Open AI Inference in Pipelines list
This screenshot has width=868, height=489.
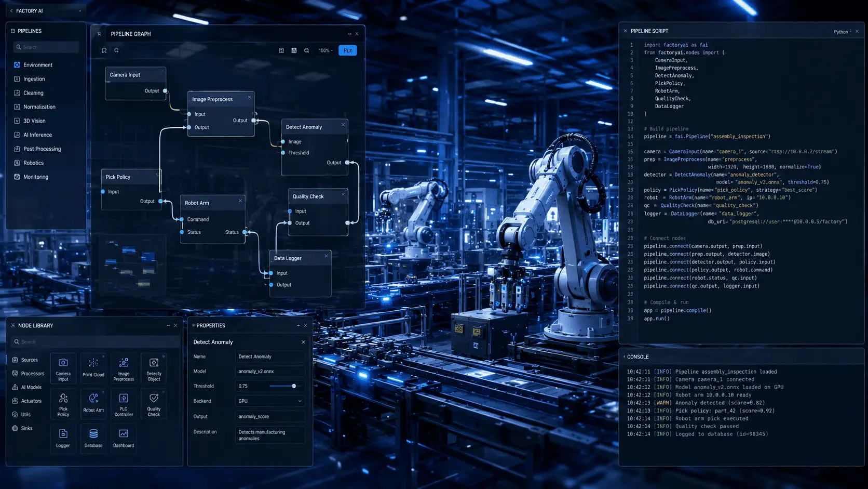click(33, 135)
